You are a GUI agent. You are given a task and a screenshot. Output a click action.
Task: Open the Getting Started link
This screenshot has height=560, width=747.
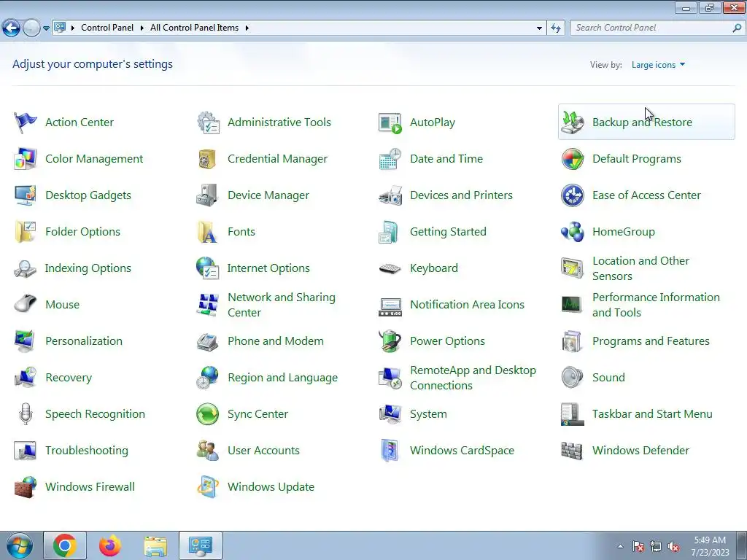(x=449, y=232)
